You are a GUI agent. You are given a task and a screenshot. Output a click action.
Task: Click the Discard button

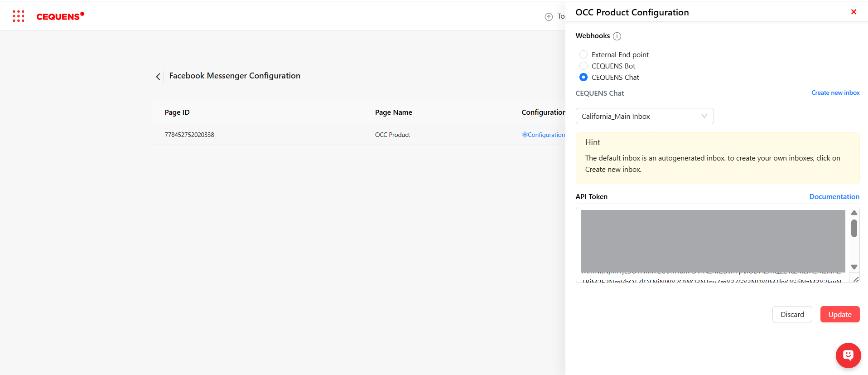point(792,314)
